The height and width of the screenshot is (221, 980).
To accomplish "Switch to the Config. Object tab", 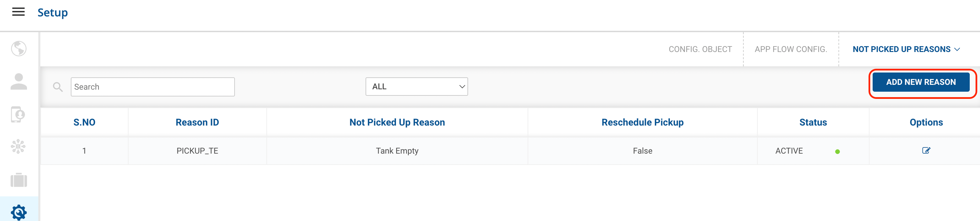I will pos(700,50).
